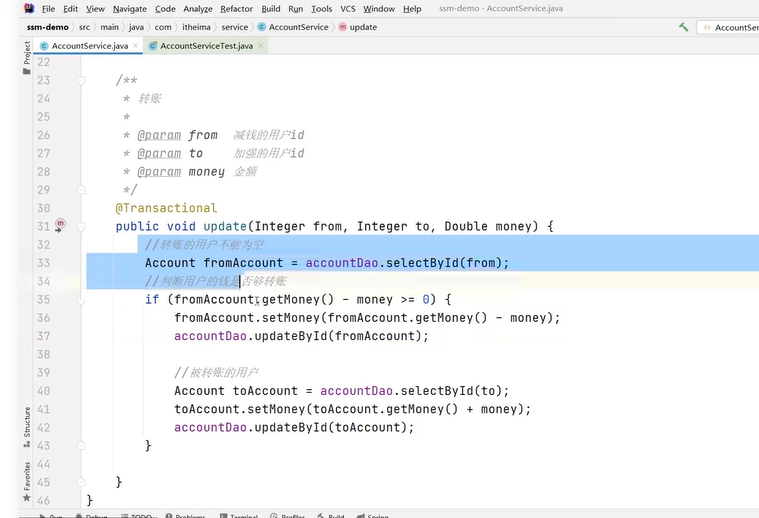Click accountDao.updateById(fromAccount) on line 37
This screenshot has width=759, height=518.
pyautogui.click(x=298, y=336)
